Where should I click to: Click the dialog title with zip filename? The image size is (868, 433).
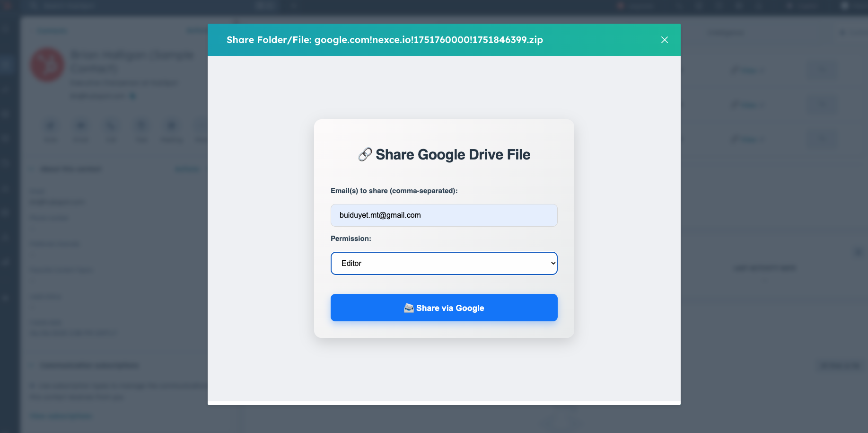pos(385,40)
